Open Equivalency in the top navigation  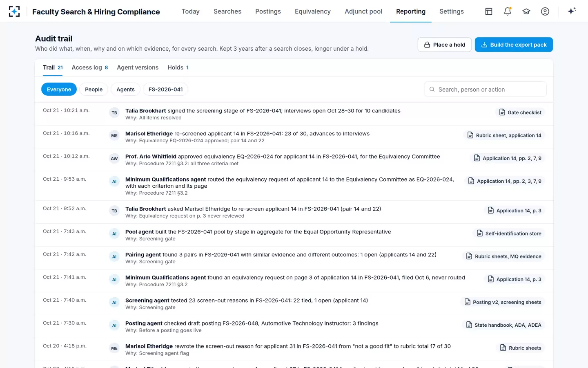[313, 11]
